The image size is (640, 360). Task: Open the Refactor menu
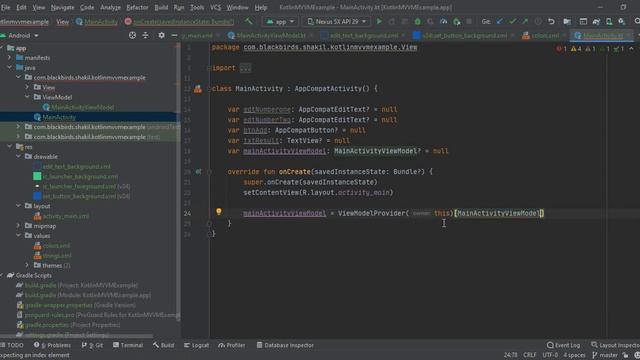pyautogui.click(x=137, y=7)
